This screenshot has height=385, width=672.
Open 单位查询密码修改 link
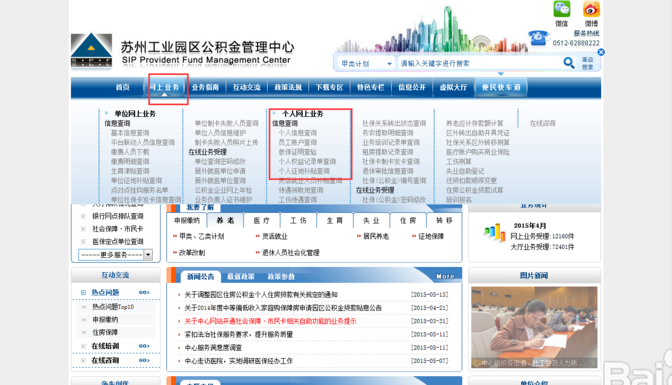[x=220, y=162]
